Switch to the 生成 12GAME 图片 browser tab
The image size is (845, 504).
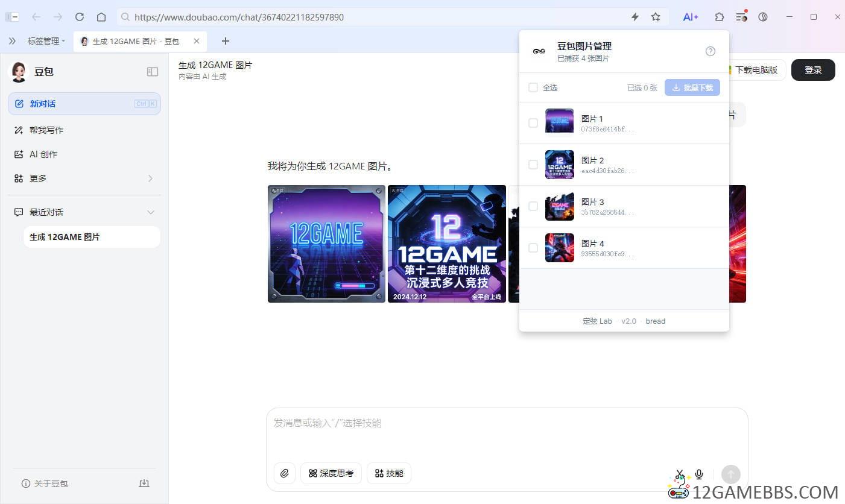point(136,41)
